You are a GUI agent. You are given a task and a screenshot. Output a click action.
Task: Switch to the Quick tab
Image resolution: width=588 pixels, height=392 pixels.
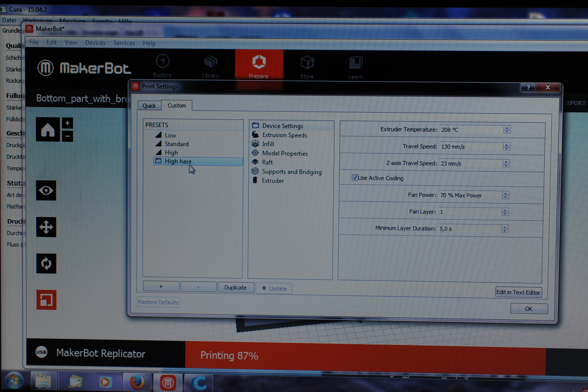149,106
